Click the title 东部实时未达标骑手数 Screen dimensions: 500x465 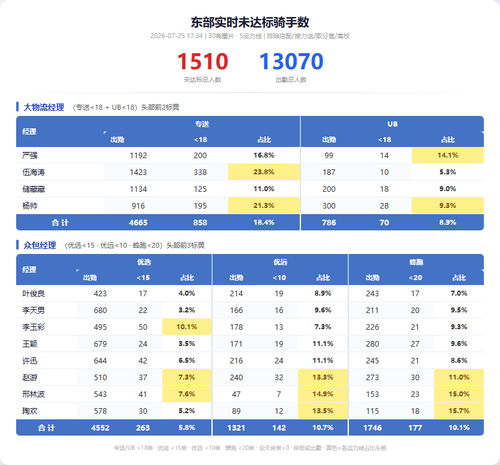pos(250,22)
